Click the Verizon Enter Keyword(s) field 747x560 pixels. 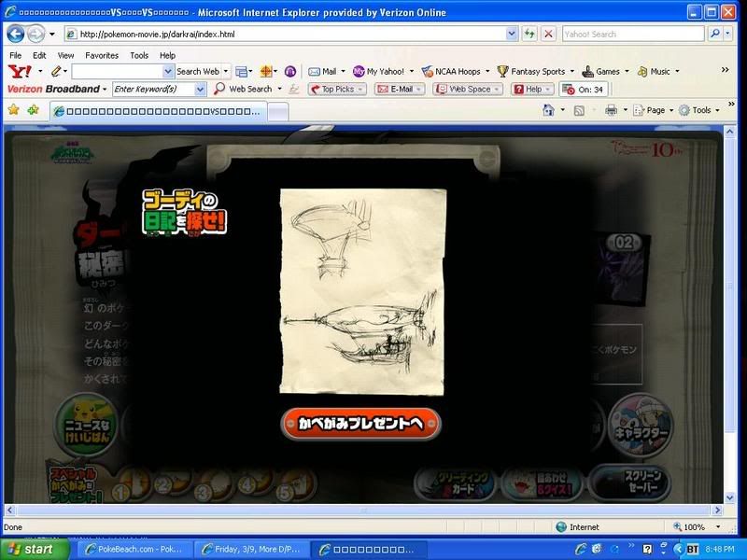click(153, 89)
